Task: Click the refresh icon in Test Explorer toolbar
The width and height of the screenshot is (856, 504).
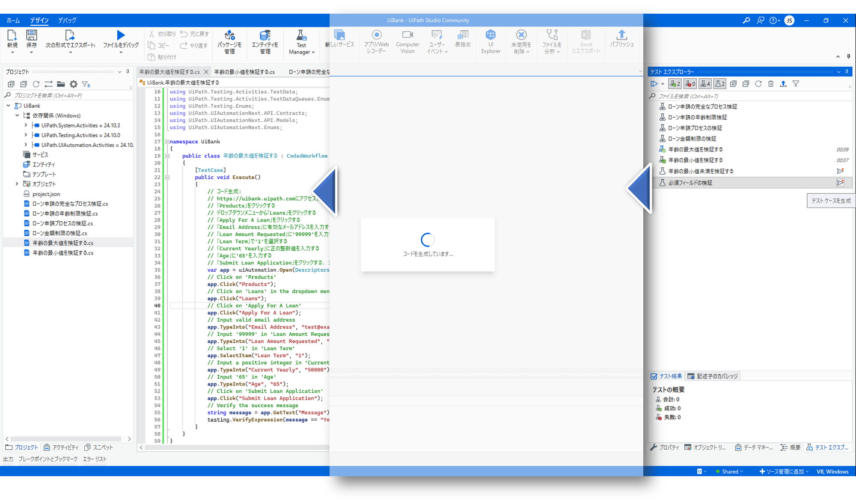Action: click(x=758, y=84)
